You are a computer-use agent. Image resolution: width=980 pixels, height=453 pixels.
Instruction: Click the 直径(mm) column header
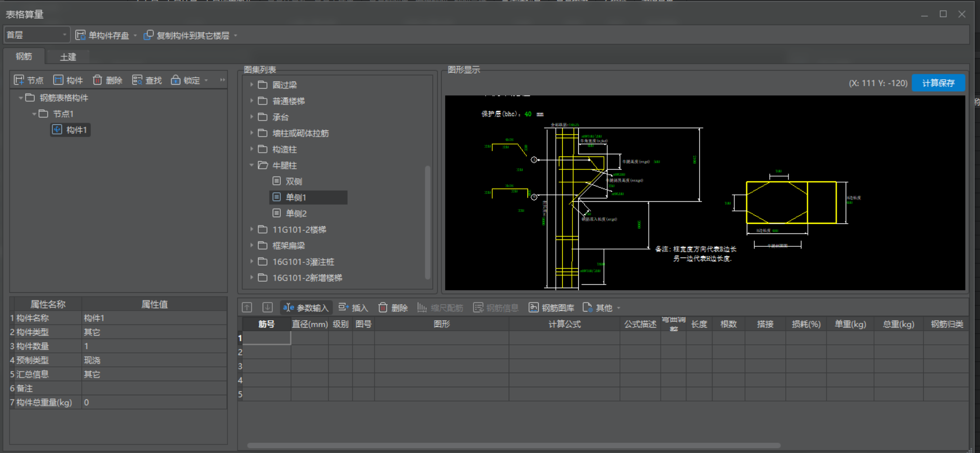pos(310,324)
